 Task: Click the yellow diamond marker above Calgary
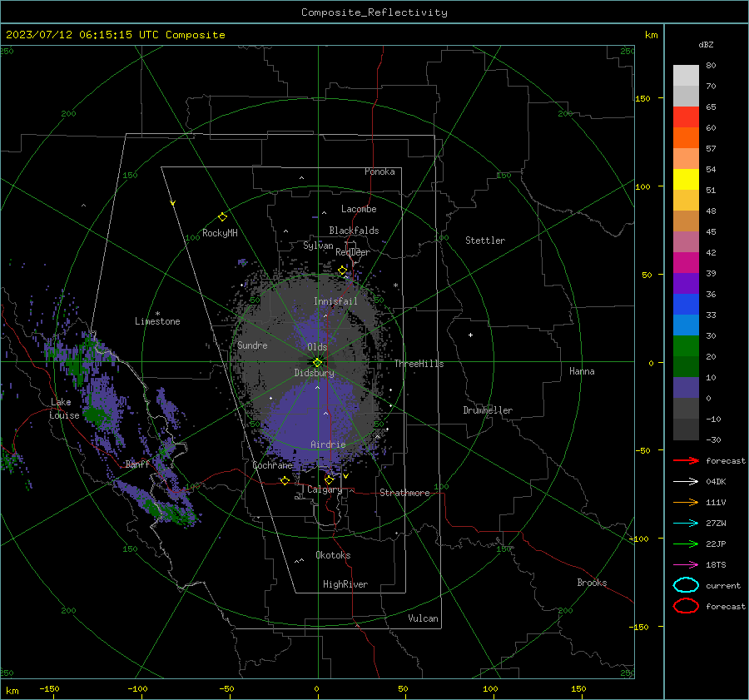tap(329, 479)
